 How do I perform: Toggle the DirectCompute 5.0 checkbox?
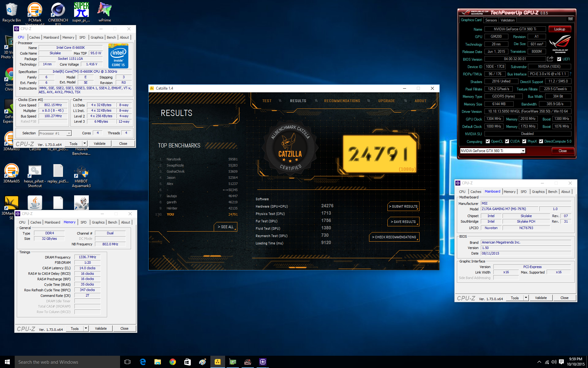[x=541, y=141]
